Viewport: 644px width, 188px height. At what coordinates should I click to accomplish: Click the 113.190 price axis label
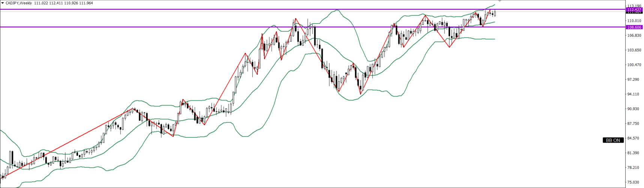click(633, 6)
